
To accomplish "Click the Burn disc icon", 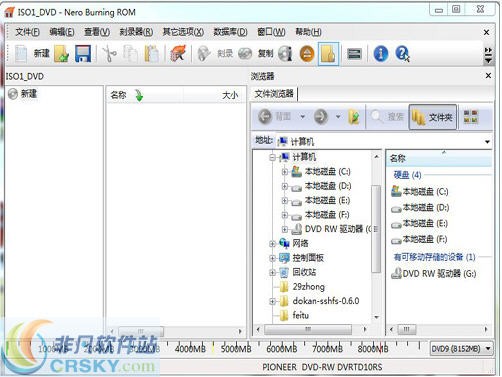I will coord(204,53).
